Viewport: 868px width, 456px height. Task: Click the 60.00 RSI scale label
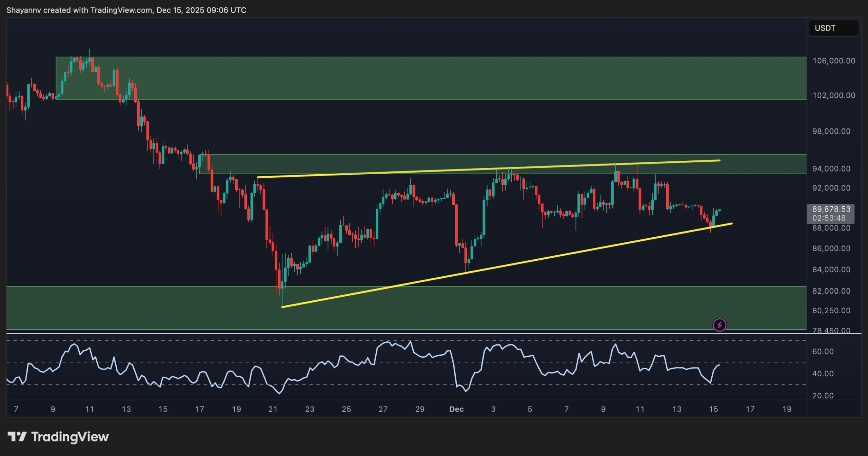tap(823, 352)
